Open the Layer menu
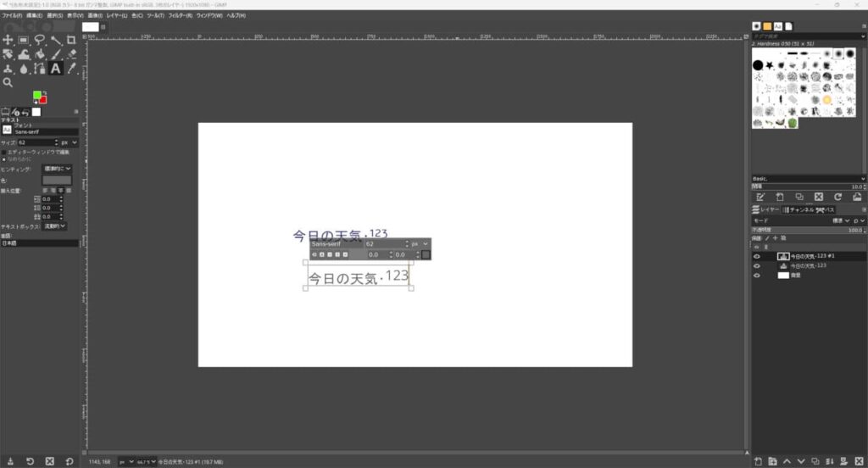 click(x=117, y=15)
